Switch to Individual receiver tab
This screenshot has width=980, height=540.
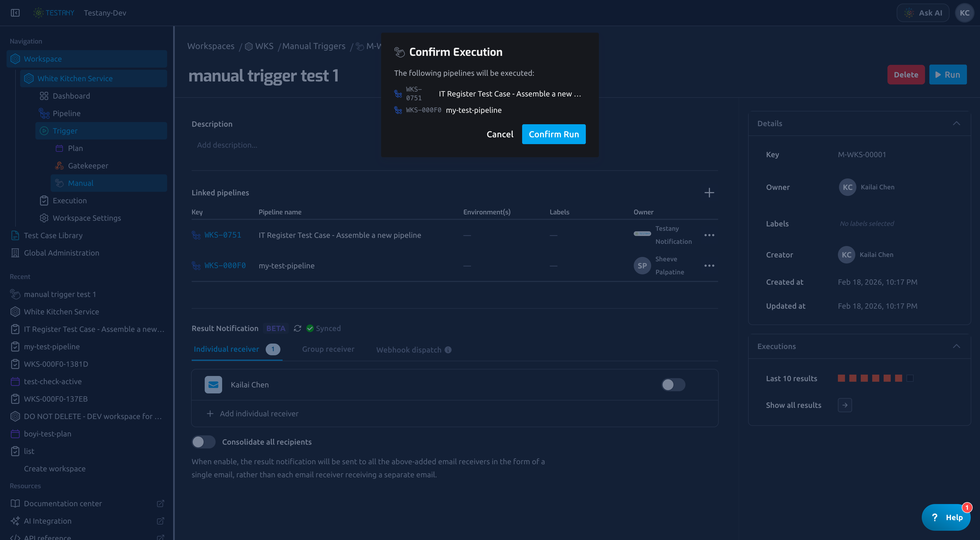pos(237,349)
